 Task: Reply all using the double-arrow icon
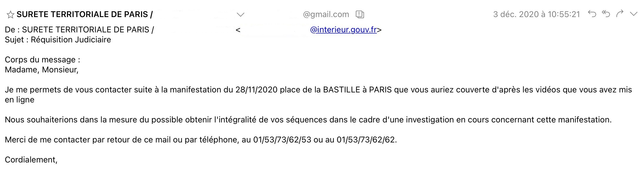[x=606, y=14]
